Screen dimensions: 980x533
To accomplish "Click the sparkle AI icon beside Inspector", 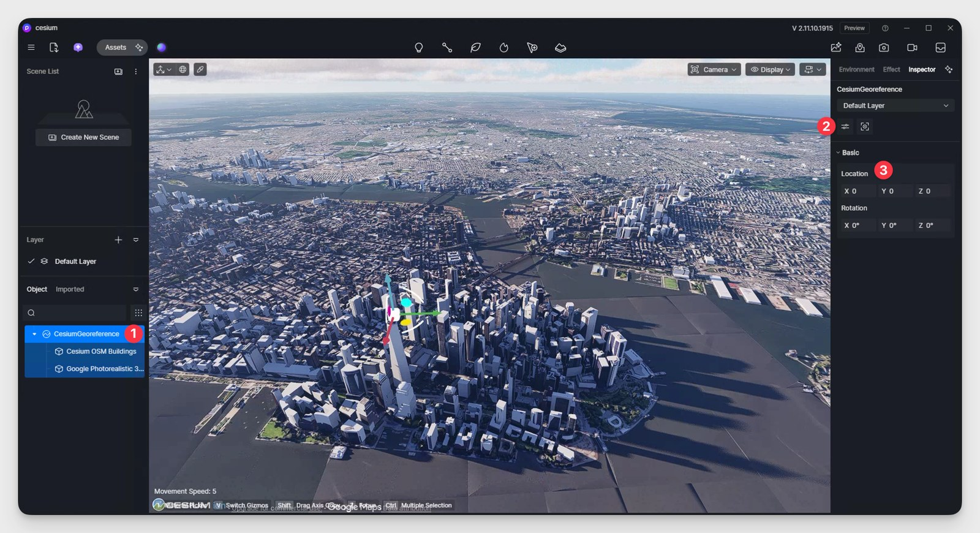I will pos(949,69).
